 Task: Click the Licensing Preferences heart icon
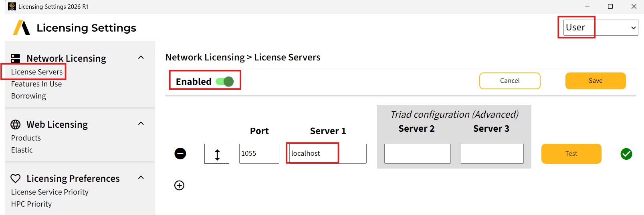click(x=16, y=179)
